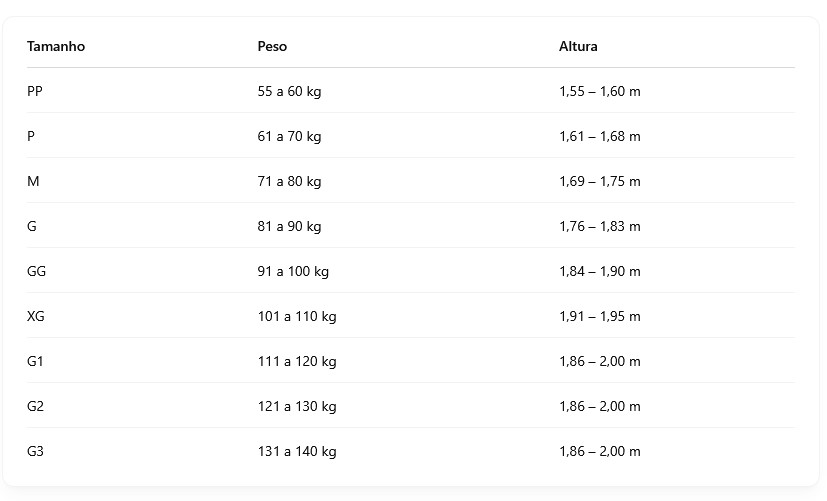Select the G size row label
Screen dimensions: 827x501
(x=32, y=226)
